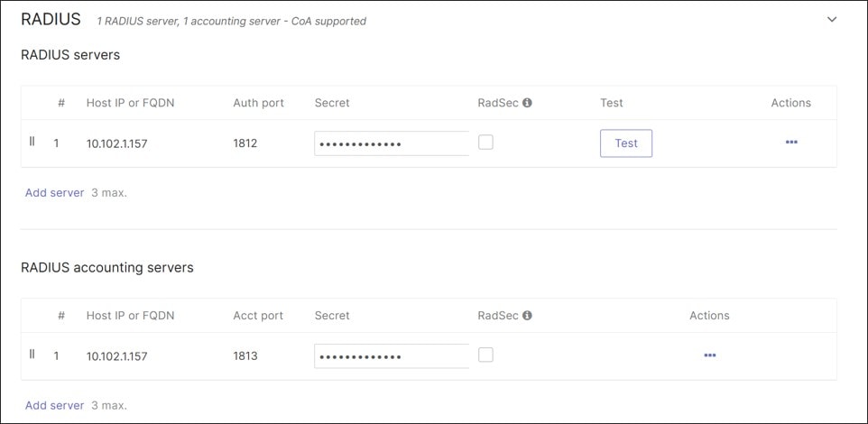Image resolution: width=868 pixels, height=424 pixels.
Task: Open actions menu for RADIUS server row
Action: pyautogui.click(x=791, y=143)
